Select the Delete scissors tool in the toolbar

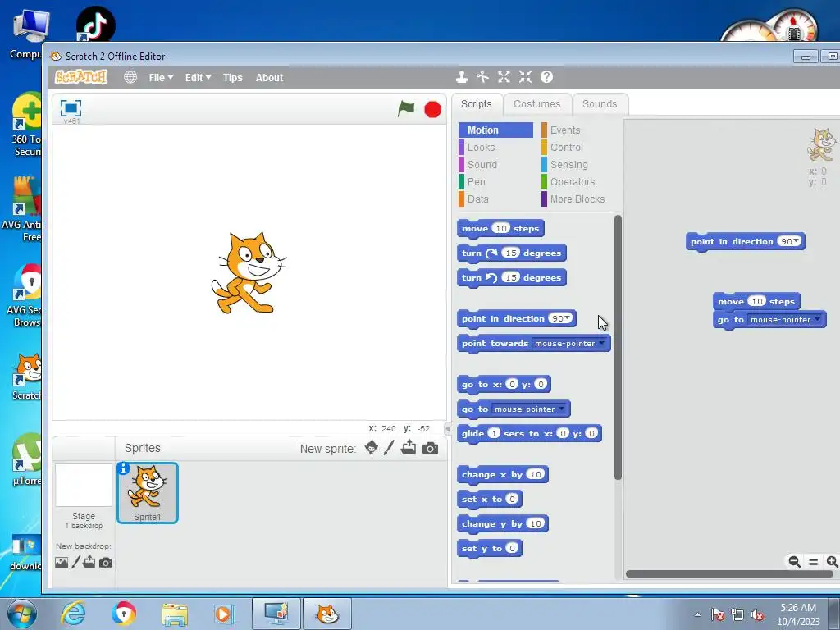pos(482,77)
